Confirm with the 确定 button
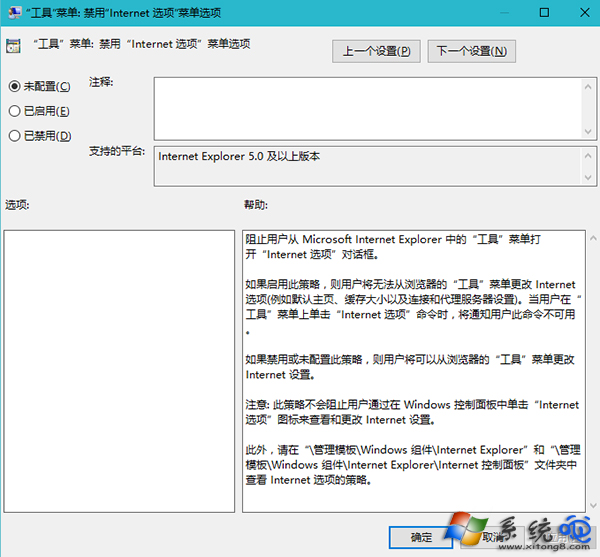This screenshot has width=600, height=557. [x=421, y=537]
